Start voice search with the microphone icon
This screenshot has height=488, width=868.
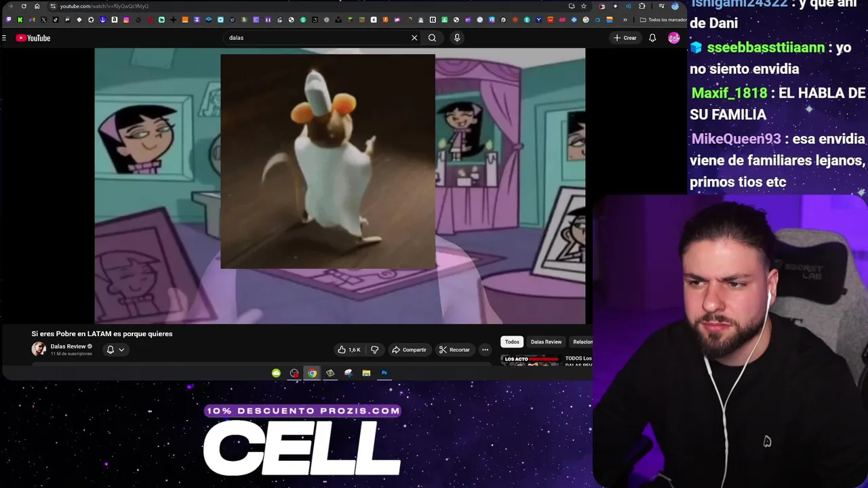pos(457,38)
